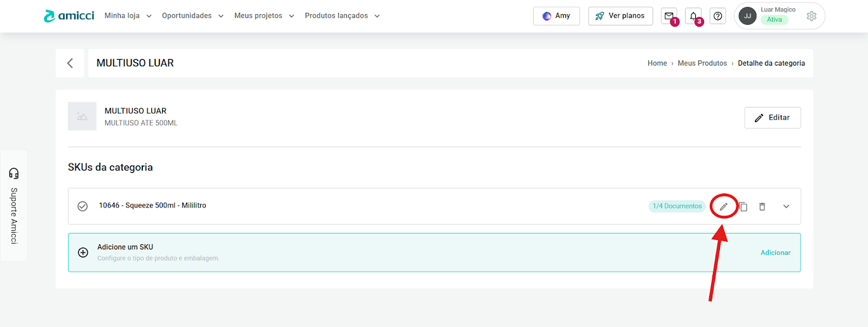Click the headset icon on Suporte Amicci

pos(14,173)
